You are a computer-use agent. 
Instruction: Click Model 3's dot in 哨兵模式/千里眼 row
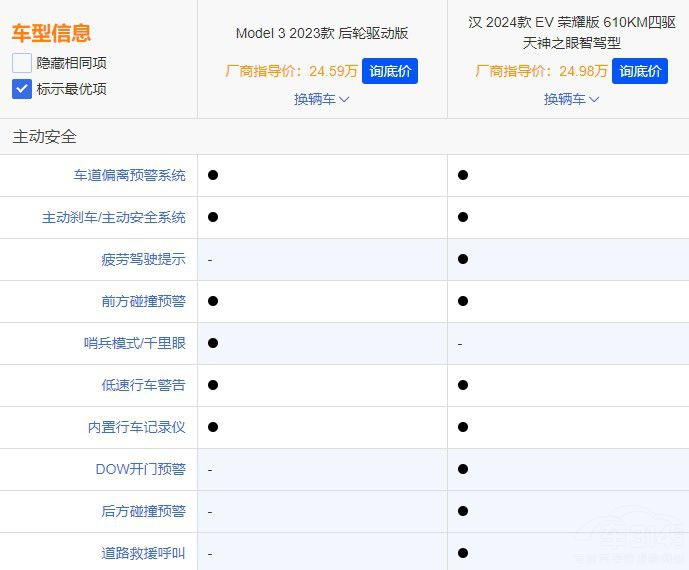(x=213, y=343)
